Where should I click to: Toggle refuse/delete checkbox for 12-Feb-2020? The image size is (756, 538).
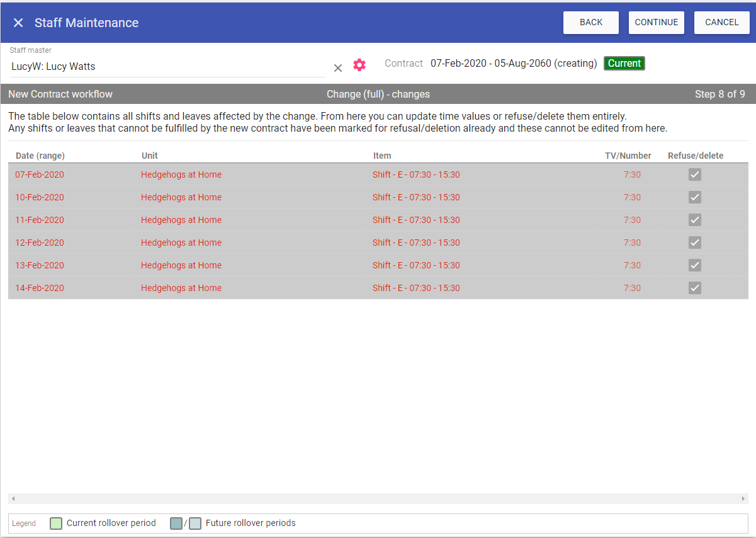[695, 243]
